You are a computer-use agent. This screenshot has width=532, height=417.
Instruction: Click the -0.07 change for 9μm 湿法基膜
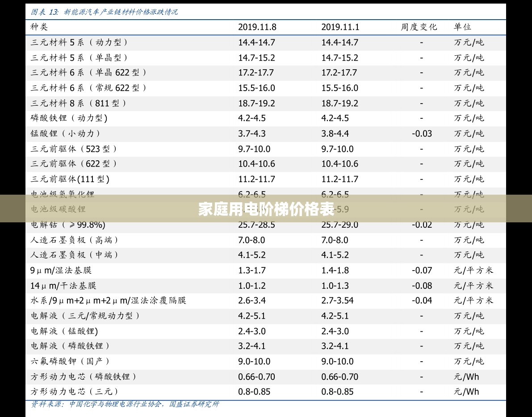point(422,271)
